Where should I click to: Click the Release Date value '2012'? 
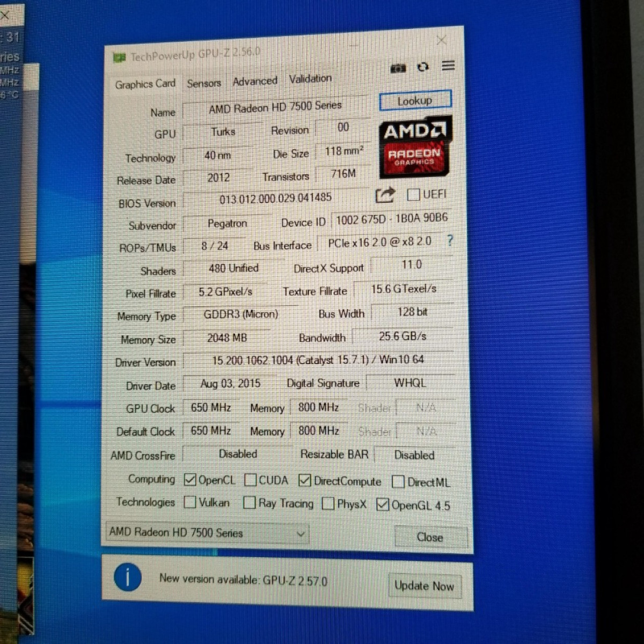click(218, 178)
